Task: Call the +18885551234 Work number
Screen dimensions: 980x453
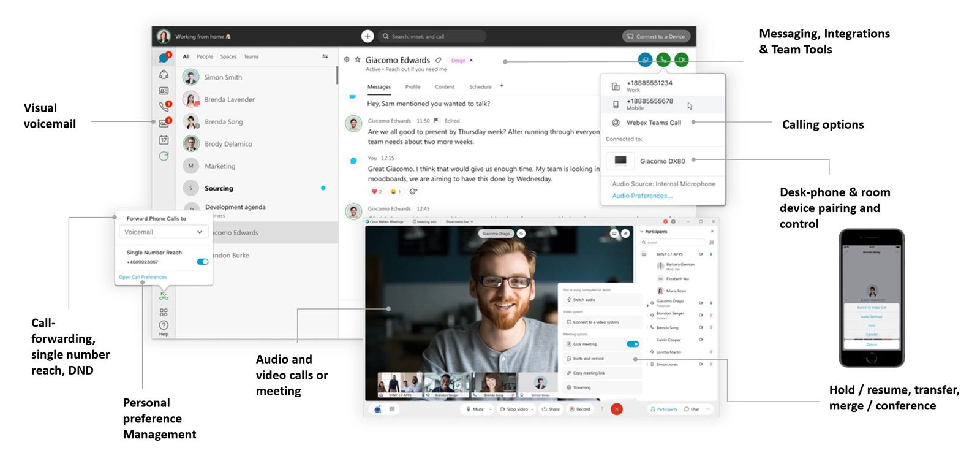Action: [663, 86]
